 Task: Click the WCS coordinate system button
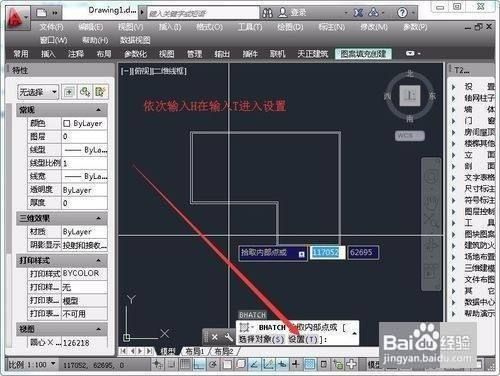410,136
